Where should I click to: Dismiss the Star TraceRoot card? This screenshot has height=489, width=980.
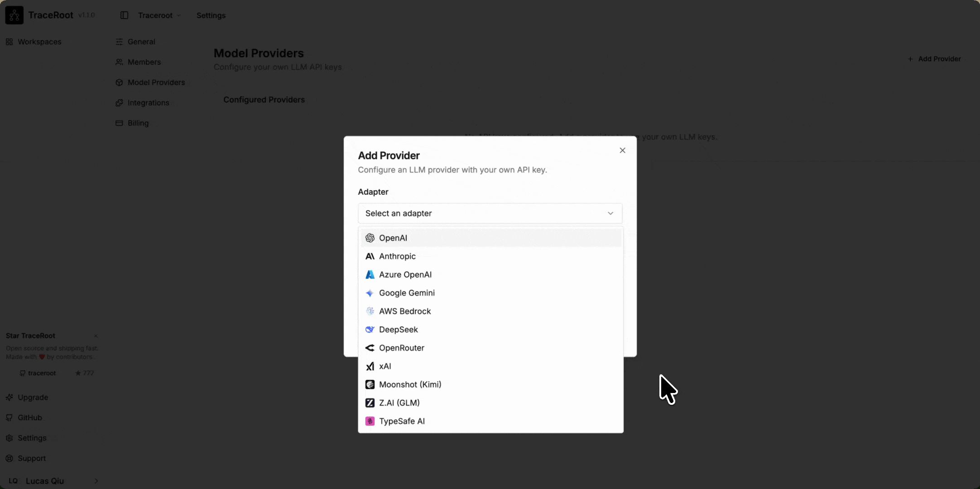click(96, 336)
